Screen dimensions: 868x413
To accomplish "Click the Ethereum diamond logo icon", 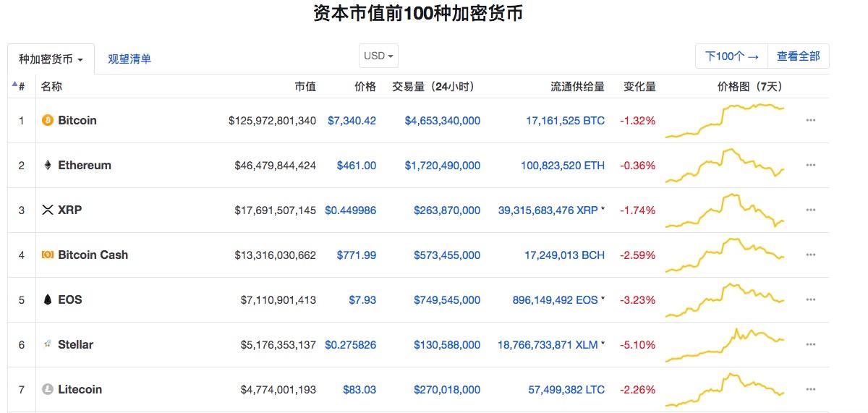I will (x=48, y=166).
